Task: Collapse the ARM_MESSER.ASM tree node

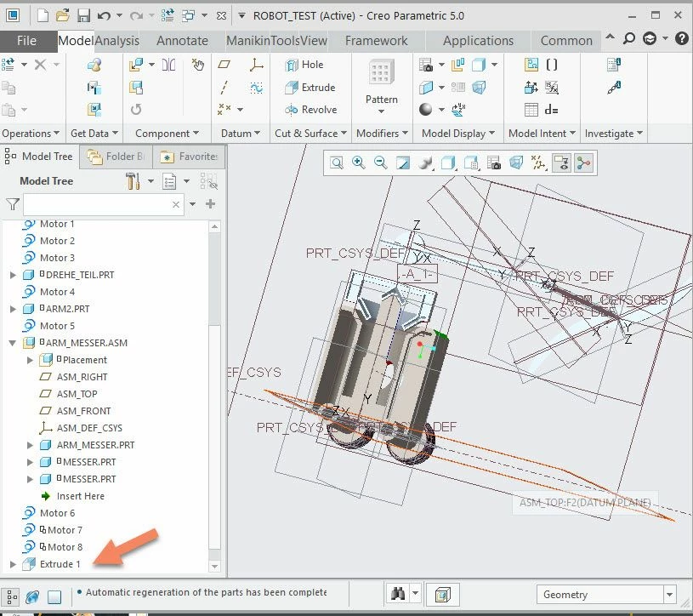Action: point(13,343)
